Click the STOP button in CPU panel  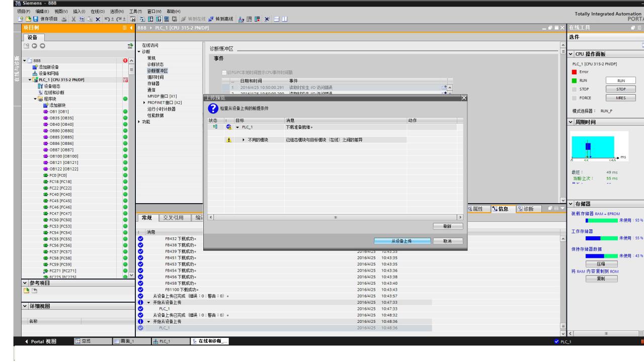pos(620,89)
